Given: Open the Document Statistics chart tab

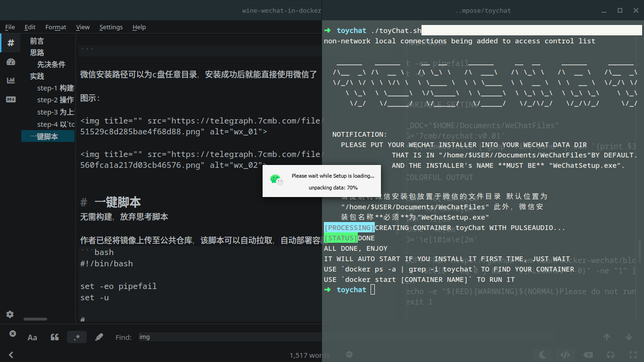Looking at the screenshot, I should (11, 80).
